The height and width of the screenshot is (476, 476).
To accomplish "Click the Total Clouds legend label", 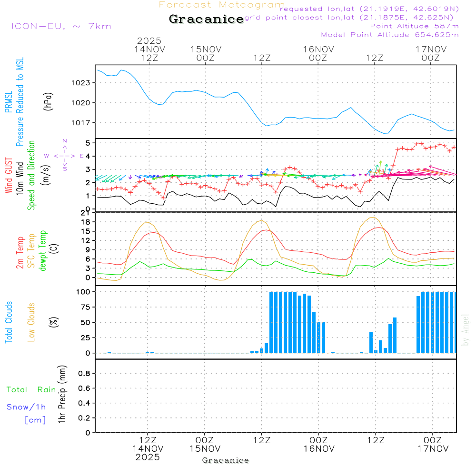I will (x=9, y=322).
